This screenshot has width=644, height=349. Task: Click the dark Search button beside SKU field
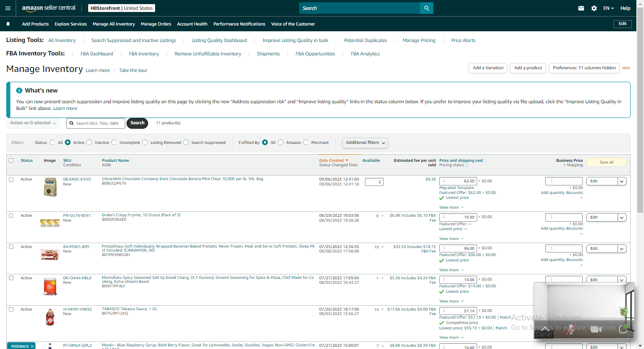pos(137,123)
